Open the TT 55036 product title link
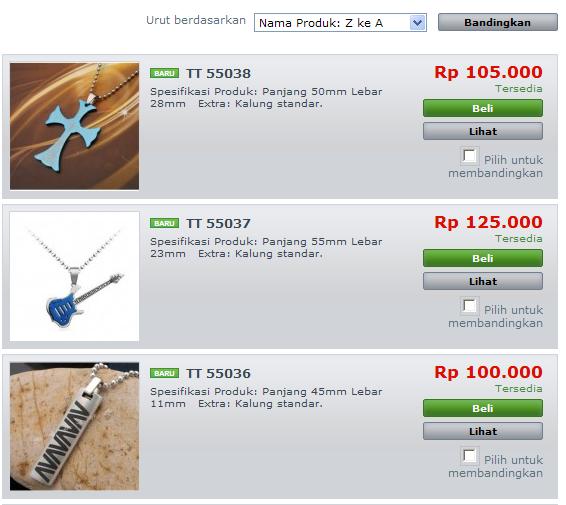 218,373
